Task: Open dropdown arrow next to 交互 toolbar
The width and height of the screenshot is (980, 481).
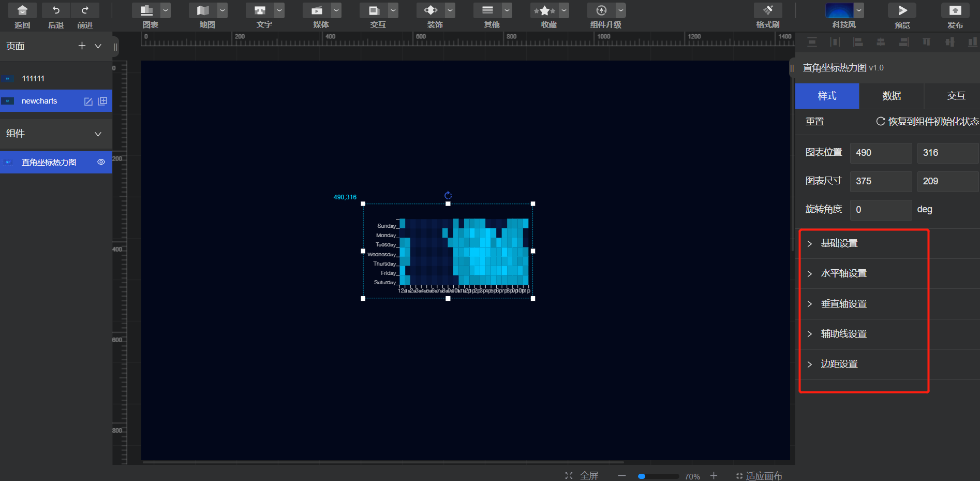Action: click(x=393, y=10)
